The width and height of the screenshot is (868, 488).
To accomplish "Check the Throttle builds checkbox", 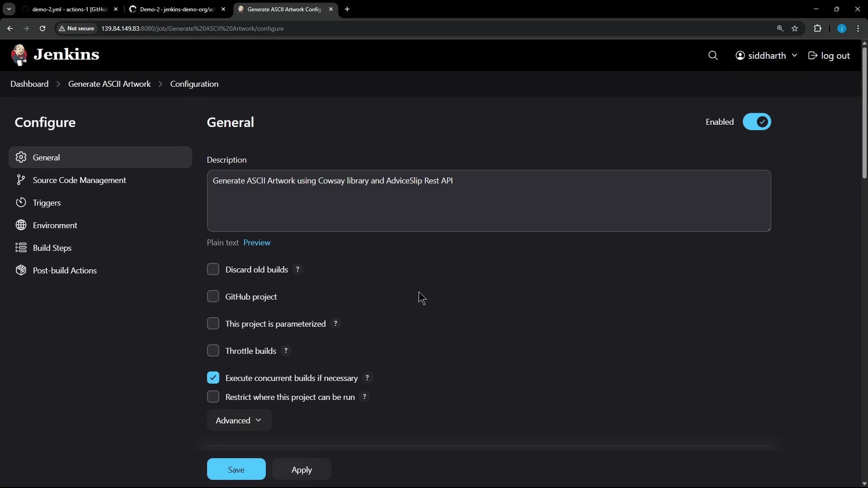I will (213, 351).
